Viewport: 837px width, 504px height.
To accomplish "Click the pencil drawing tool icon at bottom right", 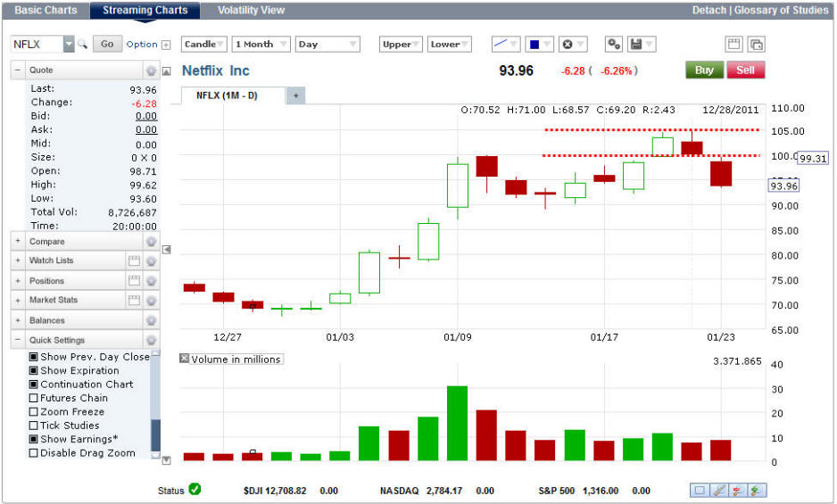I will coord(719,490).
